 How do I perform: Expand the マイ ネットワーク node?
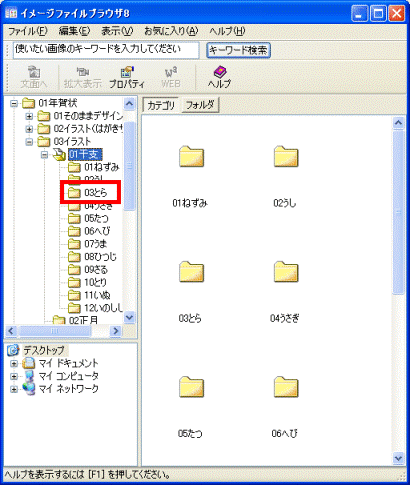click(14, 389)
